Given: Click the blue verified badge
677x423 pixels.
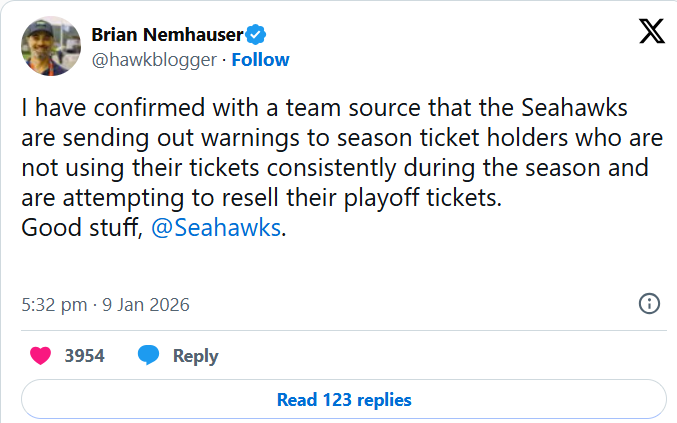Looking at the screenshot, I should [x=257, y=35].
